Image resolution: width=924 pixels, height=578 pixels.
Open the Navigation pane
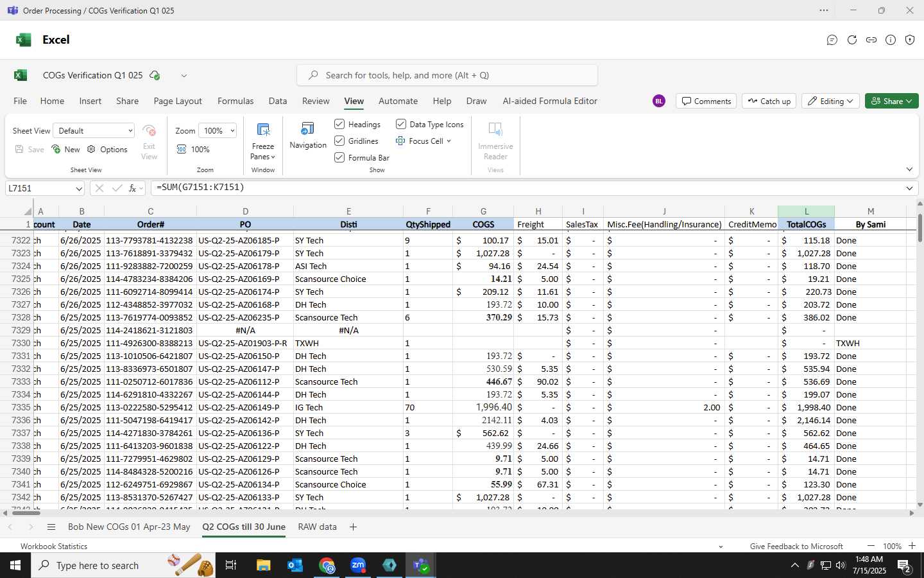(x=308, y=136)
